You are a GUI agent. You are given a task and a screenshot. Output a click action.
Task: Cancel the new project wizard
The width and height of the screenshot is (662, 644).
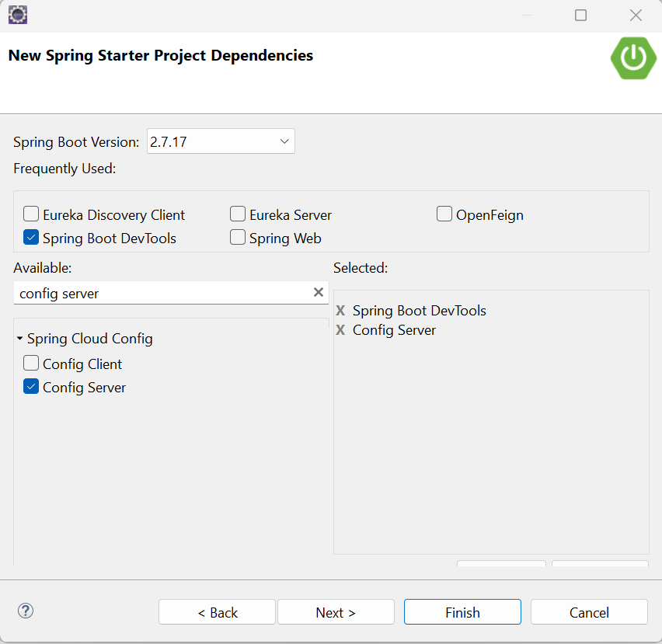coord(589,612)
